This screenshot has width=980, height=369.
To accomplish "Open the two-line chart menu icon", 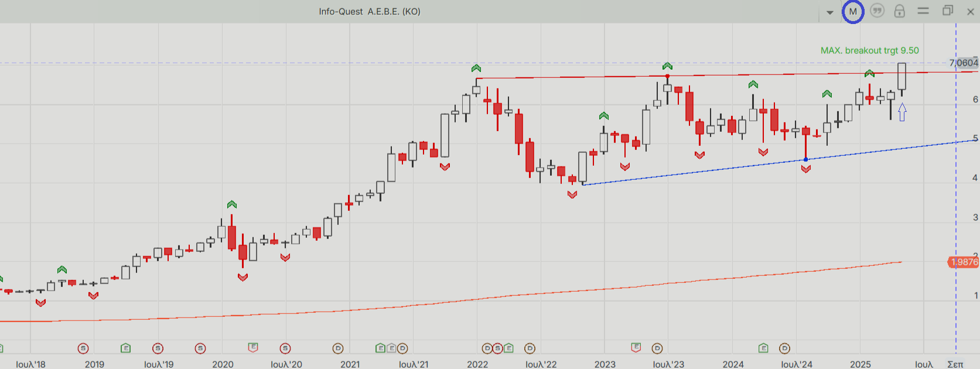I will [923, 11].
